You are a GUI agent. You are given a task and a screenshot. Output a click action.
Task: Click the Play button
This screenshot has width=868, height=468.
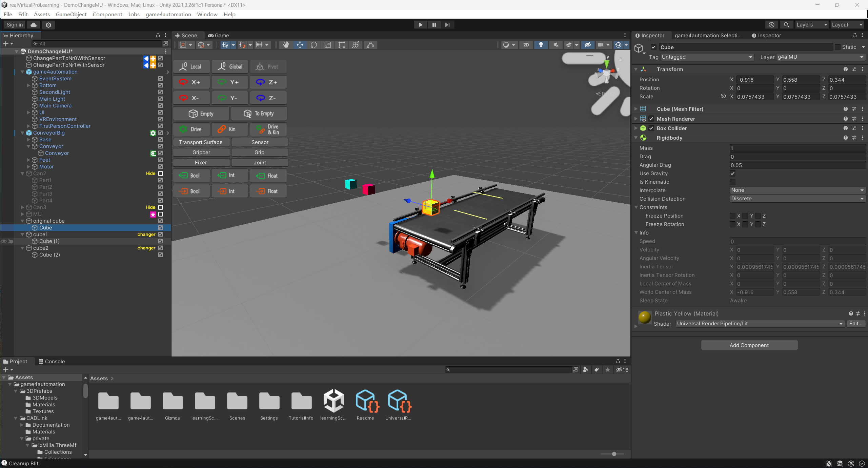pos(420,25)
